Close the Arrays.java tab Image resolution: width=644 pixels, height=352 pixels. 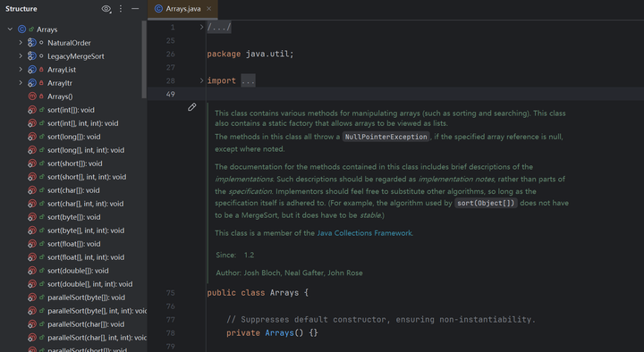tap(209, 9)
